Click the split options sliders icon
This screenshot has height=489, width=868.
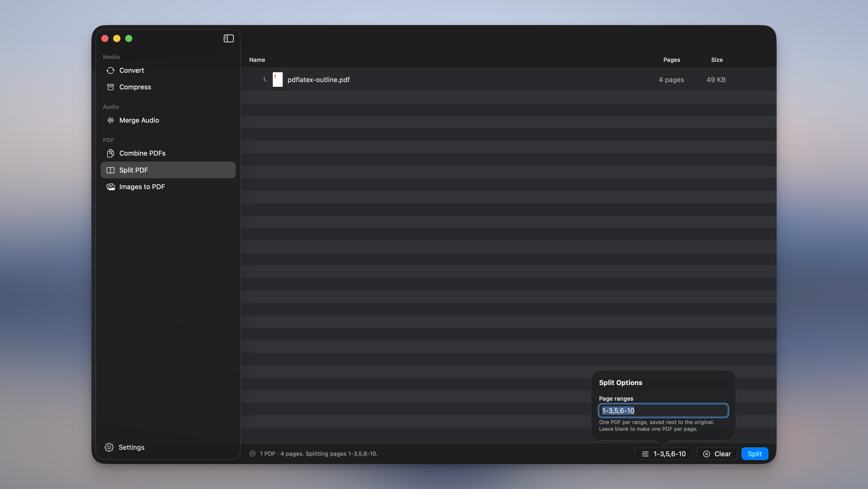pos(645,454)
